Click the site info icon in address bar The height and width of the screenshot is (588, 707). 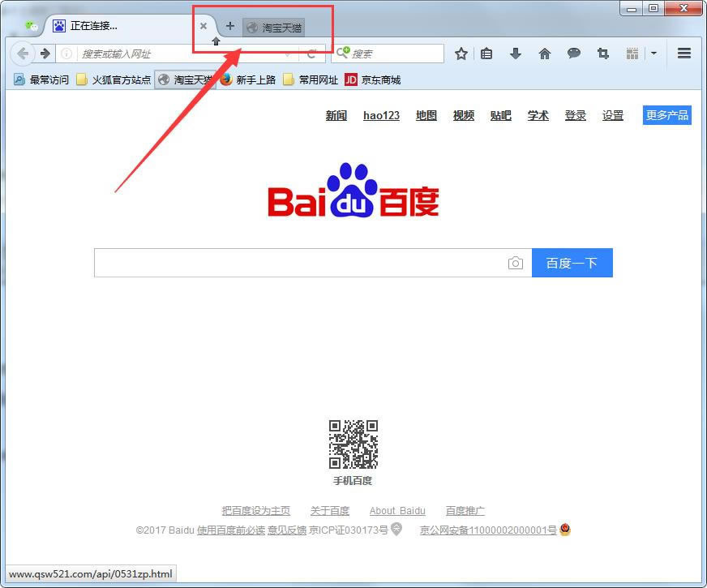point(66,54)
